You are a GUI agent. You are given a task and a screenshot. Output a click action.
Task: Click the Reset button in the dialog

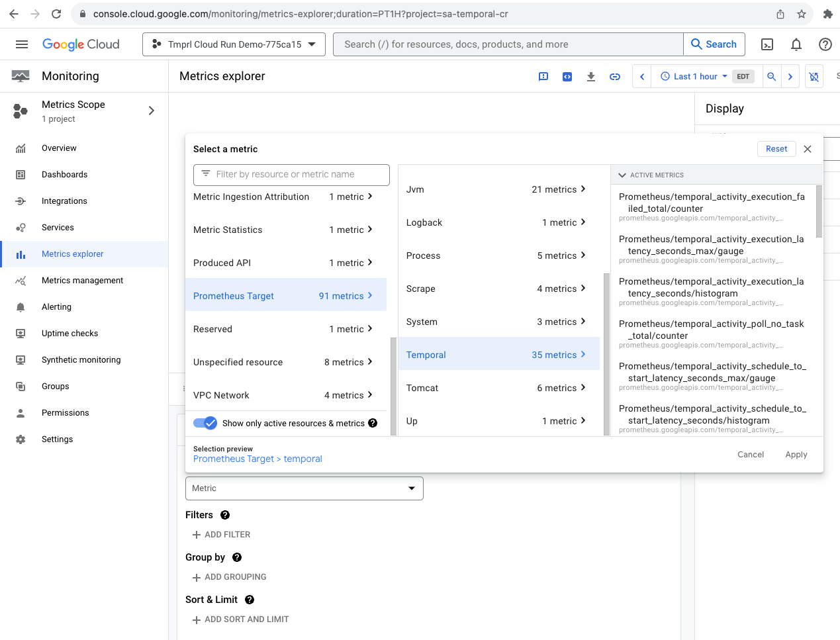click(x=776, y=149)
